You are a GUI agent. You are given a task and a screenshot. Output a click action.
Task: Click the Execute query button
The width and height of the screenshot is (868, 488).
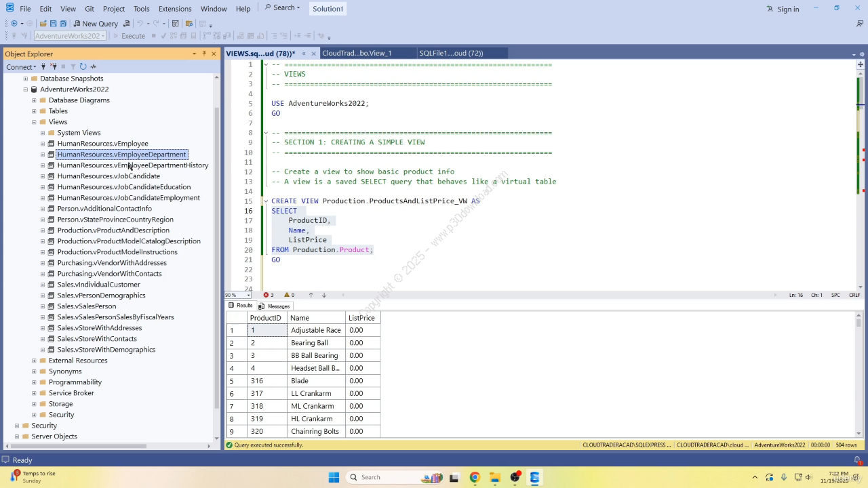[129, 36]
